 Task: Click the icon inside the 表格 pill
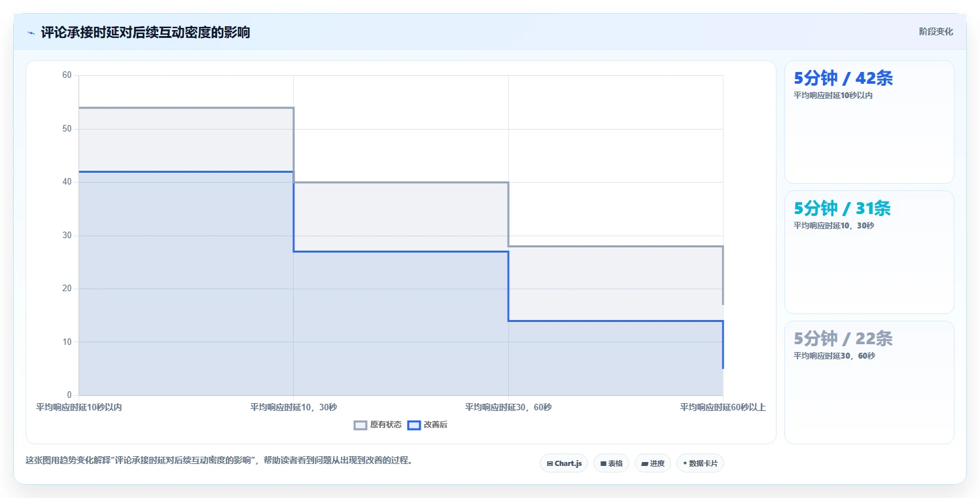(x=603, y=463)
